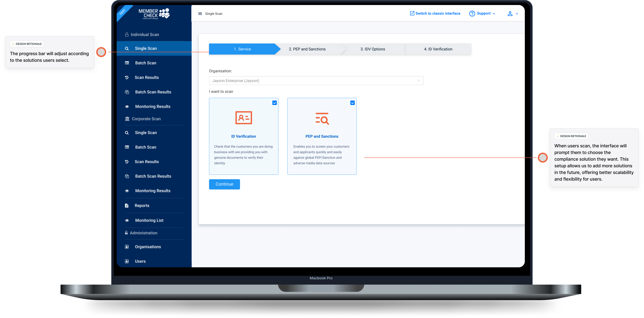
Task: Click the Monitoring List eye icon
Action: point(127,220)
